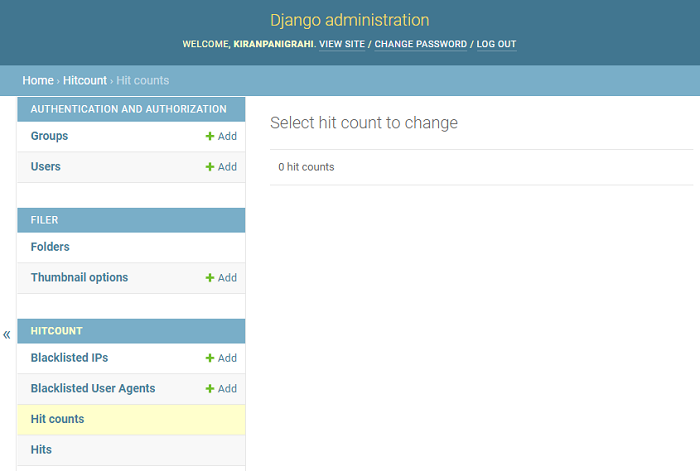Open the Hits model list
The width and height of the screenshot is (700, 471).
pyautogui.click(x=41, y=450)
